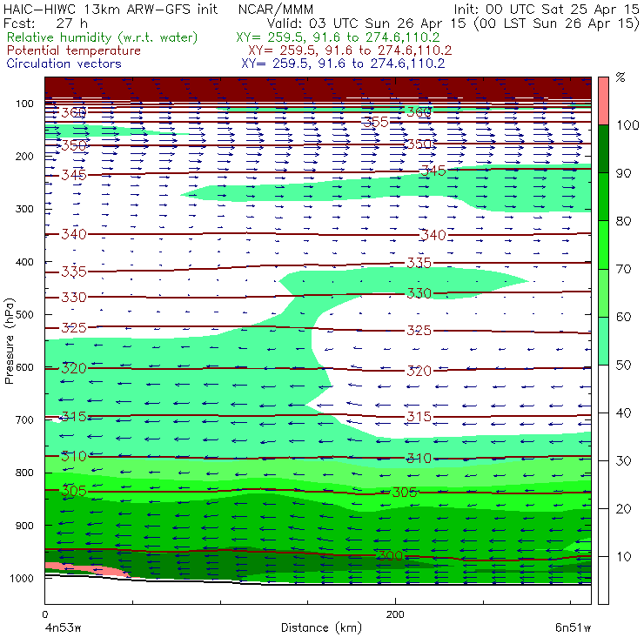Viewport: 644px width, 644px height.
Task: Click the '90' label on the color bar
Action: 624,173
